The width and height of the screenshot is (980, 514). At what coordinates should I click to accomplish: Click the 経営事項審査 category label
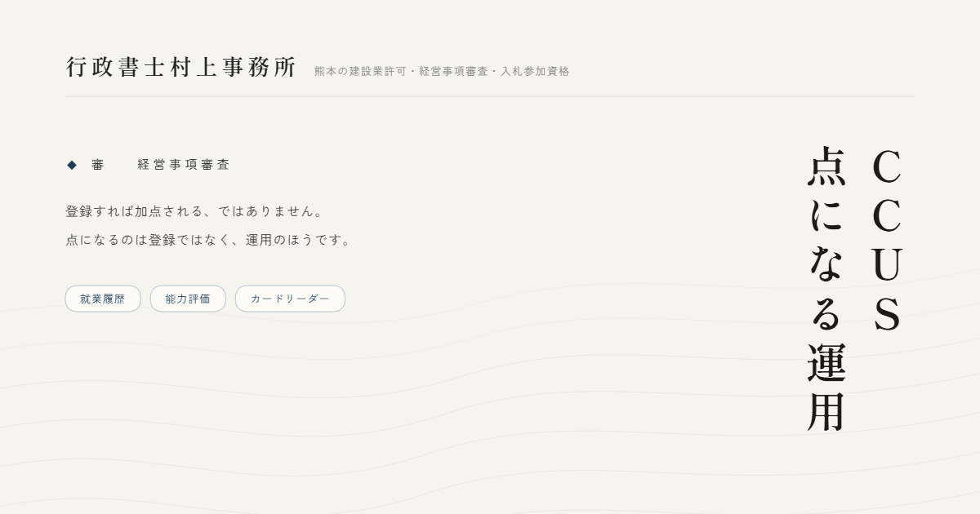[184, 165]
